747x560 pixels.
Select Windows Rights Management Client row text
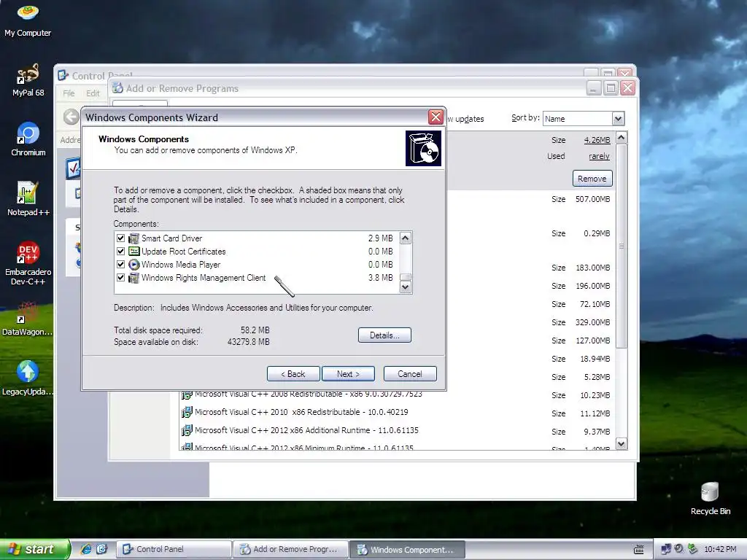tap(204, 278)
